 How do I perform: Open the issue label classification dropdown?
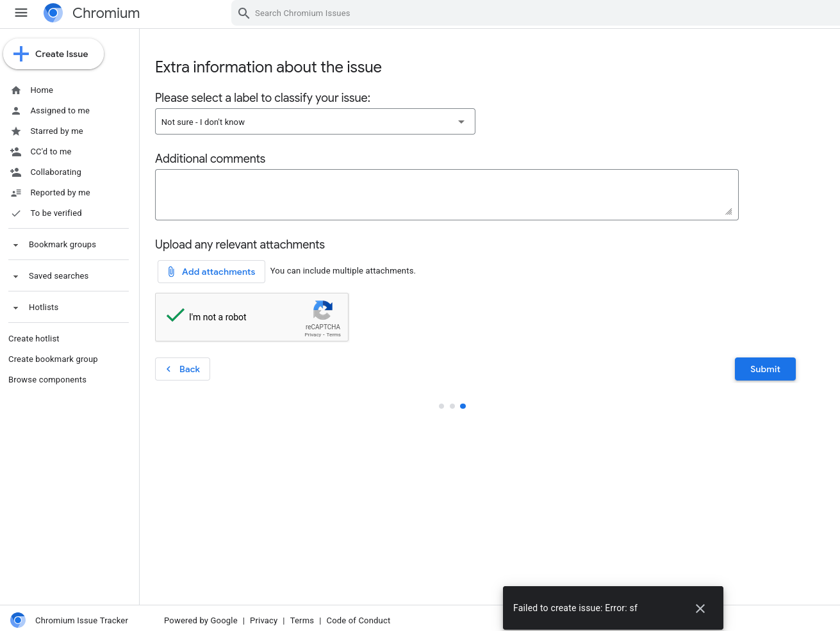click(315, 122)
